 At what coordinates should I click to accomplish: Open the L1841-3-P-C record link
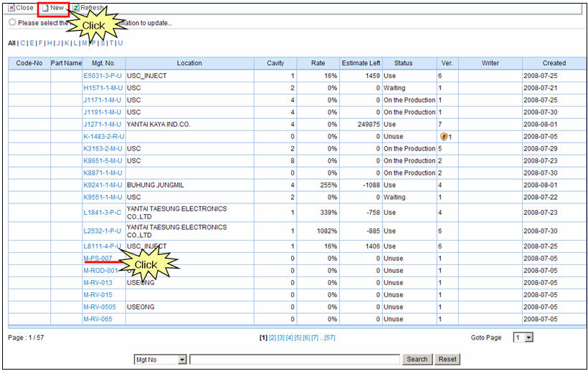click(102, 213)
